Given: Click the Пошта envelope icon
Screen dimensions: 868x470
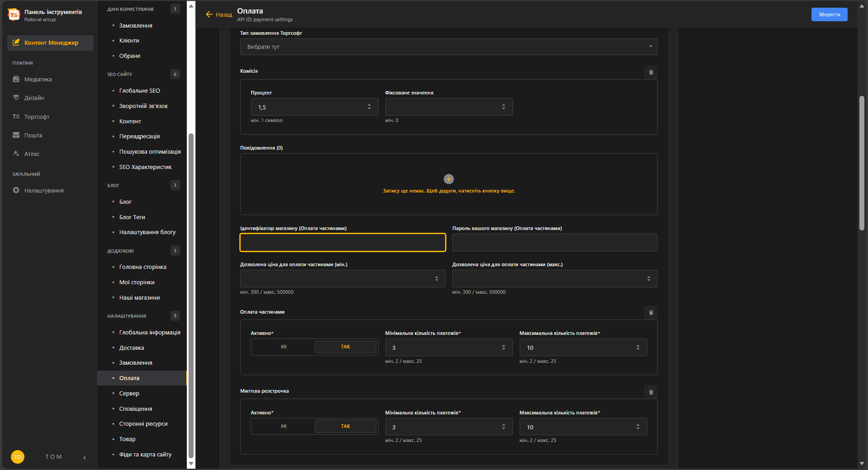Looking at the screenshot, I should [x=16, y=135].
